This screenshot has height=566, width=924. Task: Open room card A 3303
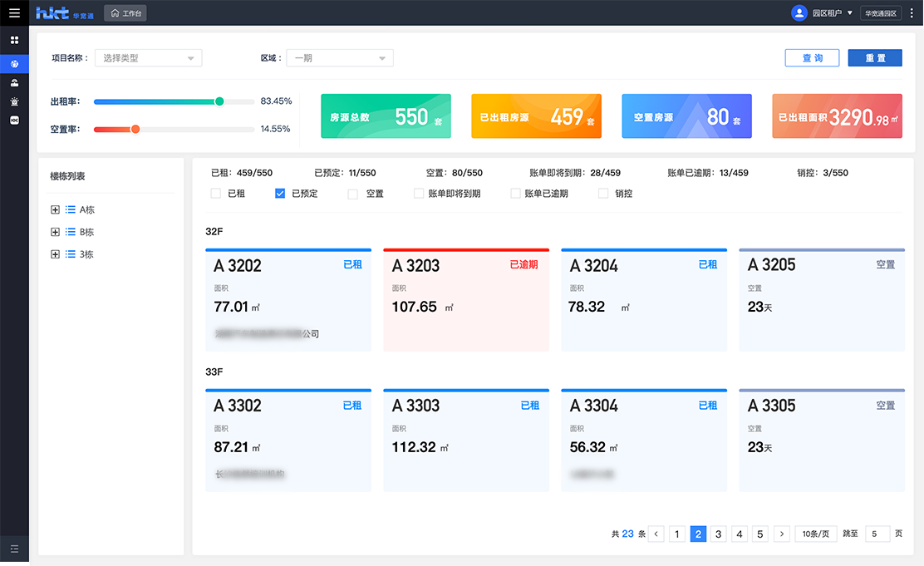pyautogui.click(x=466, y=440)
